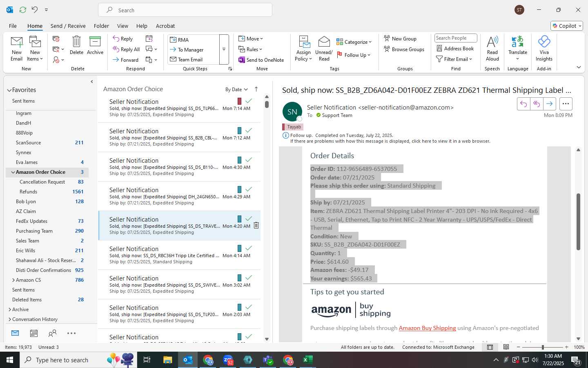Open the Rules dropdown
Image resolution: width=588 pixels, height=368 pixels.
tap(250, 49)
